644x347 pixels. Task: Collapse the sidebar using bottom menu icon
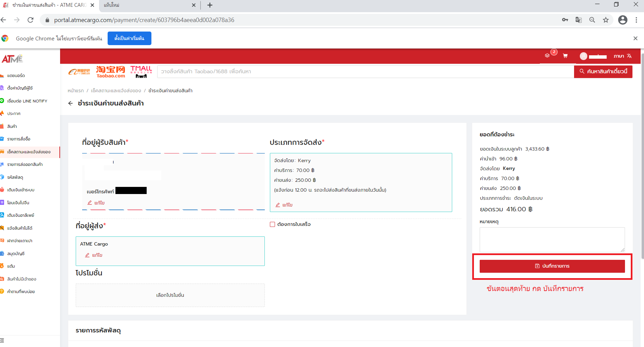[x=2, y=340]
